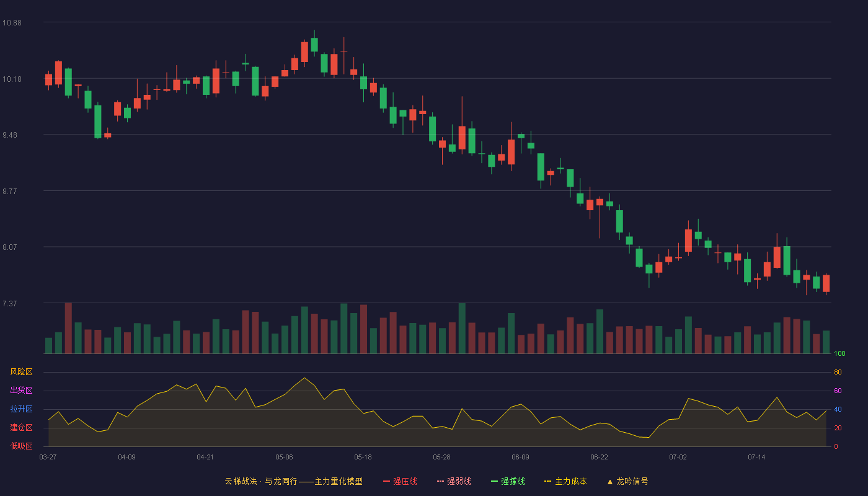Image resolution: width=868 pixels, height=496 pixels.
Task: Click the 7.37 price axis label
Action: click(10, 303)
